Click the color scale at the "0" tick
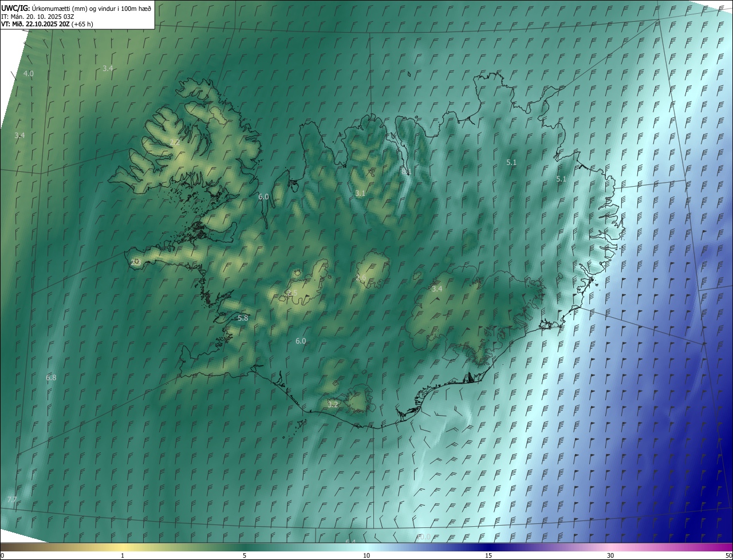 click(2, 555)
